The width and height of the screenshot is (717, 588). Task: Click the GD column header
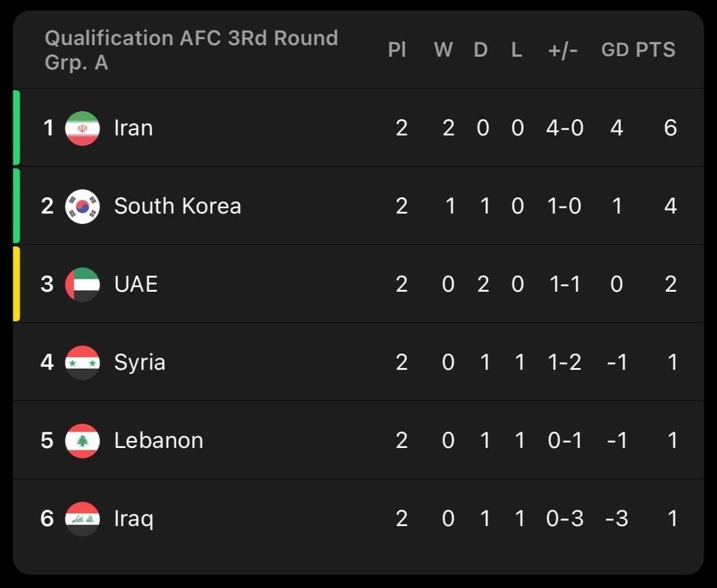pos(615,50)
